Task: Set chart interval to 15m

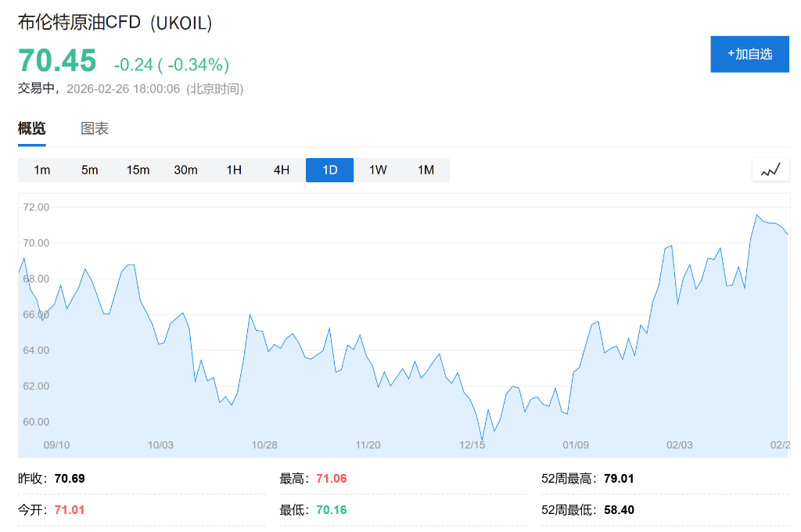Action: [x=138, y=170]
